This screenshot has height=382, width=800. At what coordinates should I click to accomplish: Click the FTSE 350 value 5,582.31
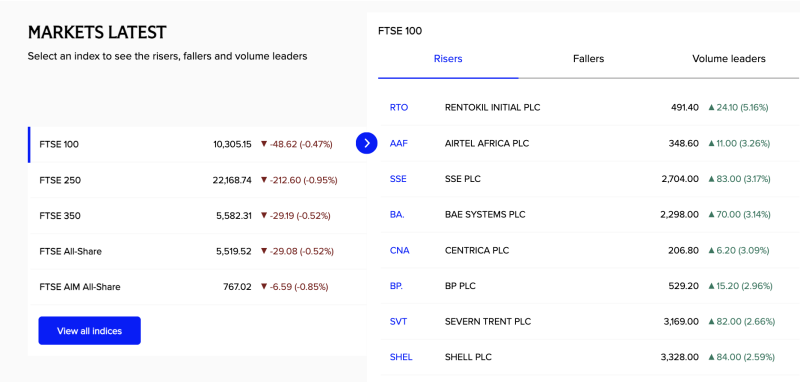[x=234, y=216]
